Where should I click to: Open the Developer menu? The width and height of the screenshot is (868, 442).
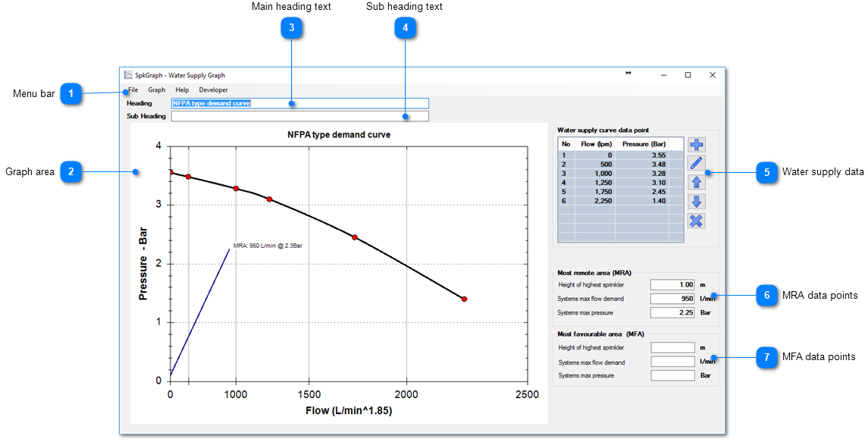click(x=213, y=89)
